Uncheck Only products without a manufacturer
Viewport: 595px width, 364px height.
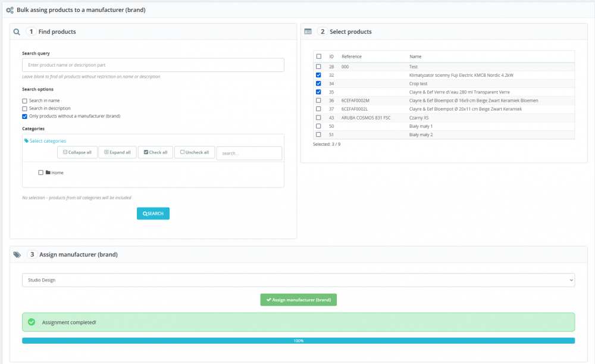point(24,117)
